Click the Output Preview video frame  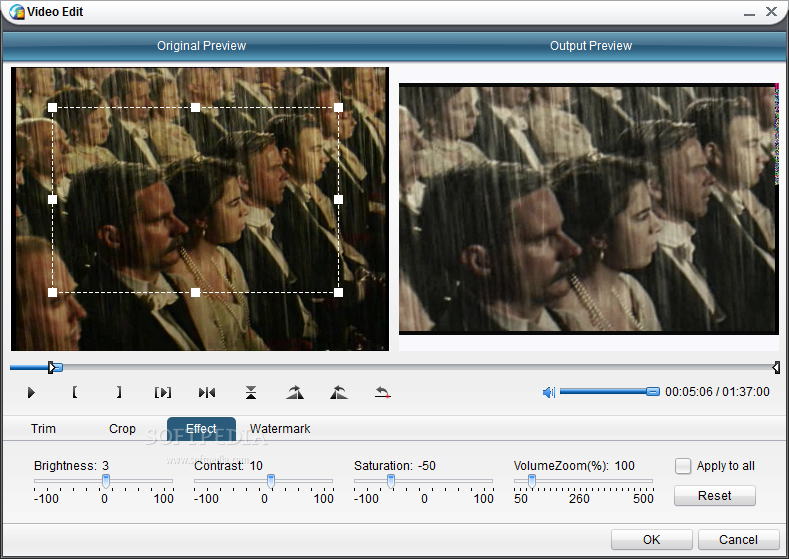pyautogui.click(x=589, y=209)
